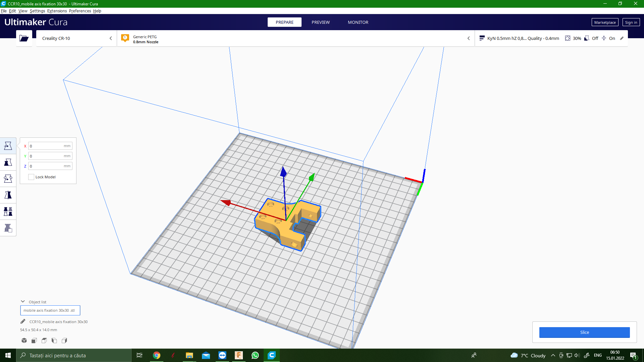The height and width of the screenshot is (362, 644).
Task: Switch to 3D view cube icon
Action: coord(24,341)
